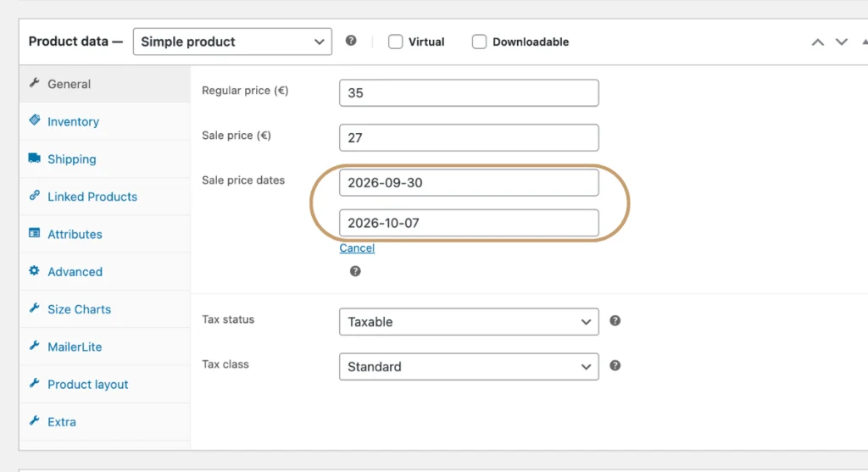Move Product data panel up
The image size is (868, 472).
pyautogui.click(x=818, y=42)
